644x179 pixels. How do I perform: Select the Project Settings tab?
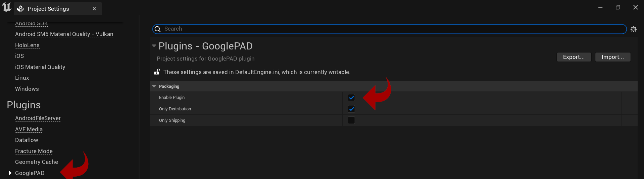tap(58, 9)
